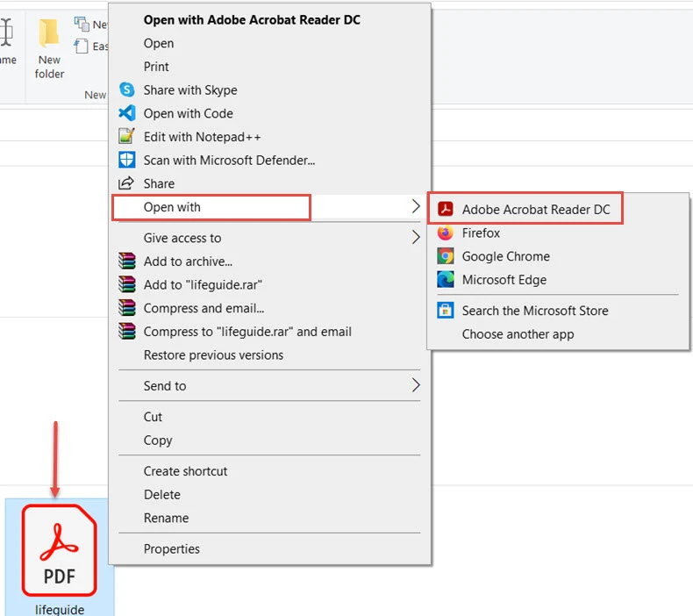Click the New folder label in ribbon

tap(49, 67)
